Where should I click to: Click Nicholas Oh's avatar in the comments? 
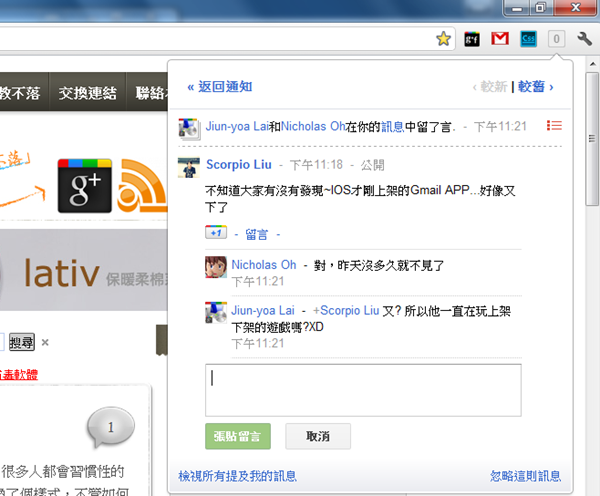pos(216,267)
